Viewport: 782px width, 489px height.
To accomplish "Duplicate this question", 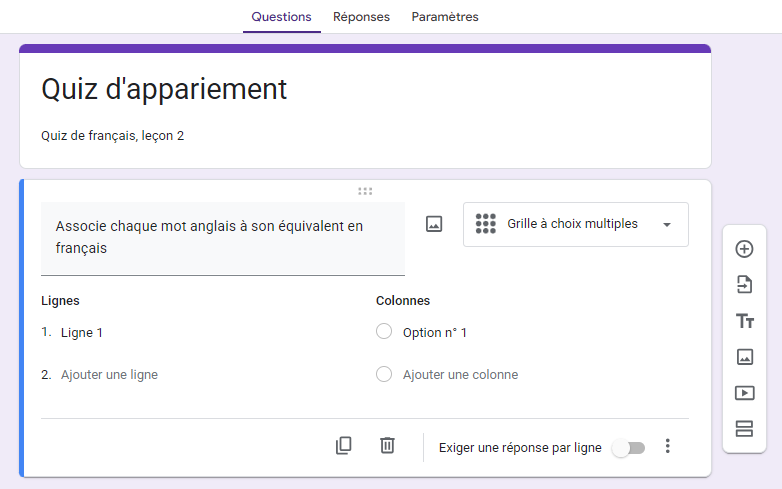I will tap(344, 446).
